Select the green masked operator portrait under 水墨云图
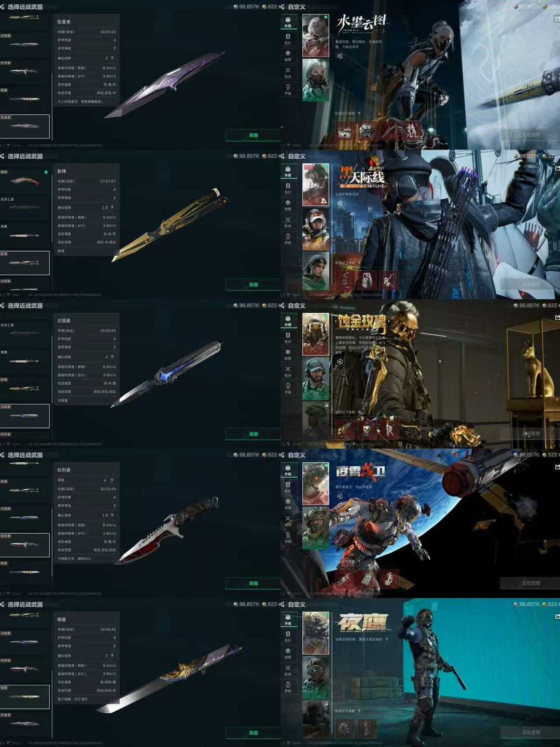The height and width of the screenshot is (747, 560). pyautogui.click(x=315, y=79)
